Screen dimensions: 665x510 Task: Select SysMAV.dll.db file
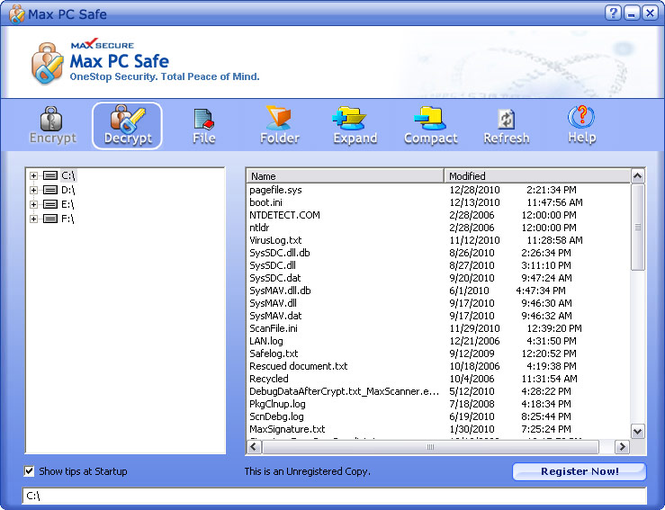[280, 290]
